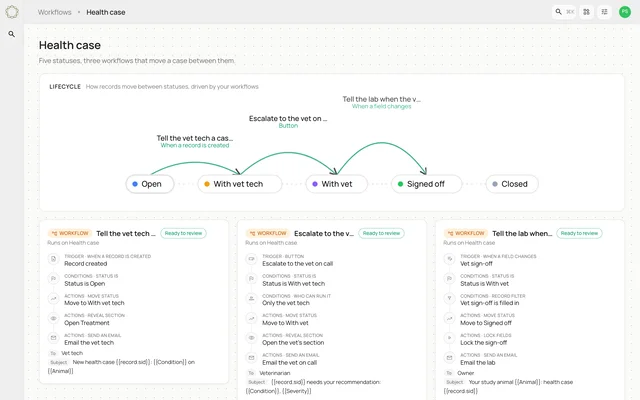Click the icon beside Move to Signed off

click(x=449, y=318)
